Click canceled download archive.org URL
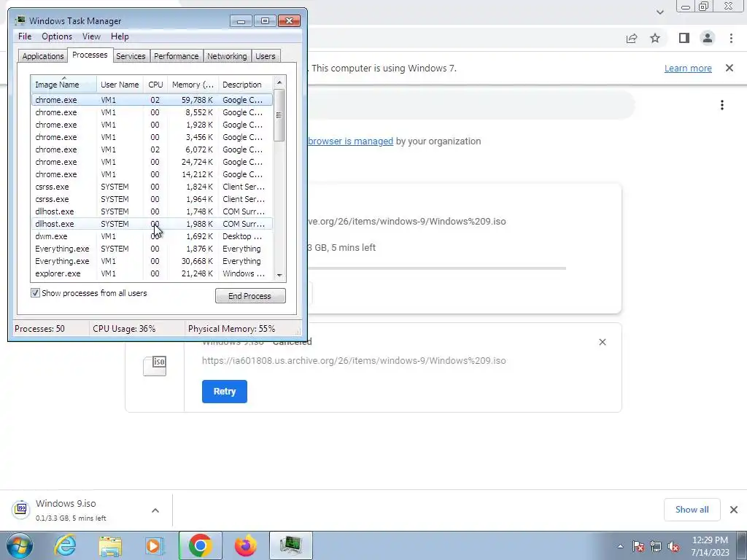Screen dimensions: 747x560 tap(354, 360)
